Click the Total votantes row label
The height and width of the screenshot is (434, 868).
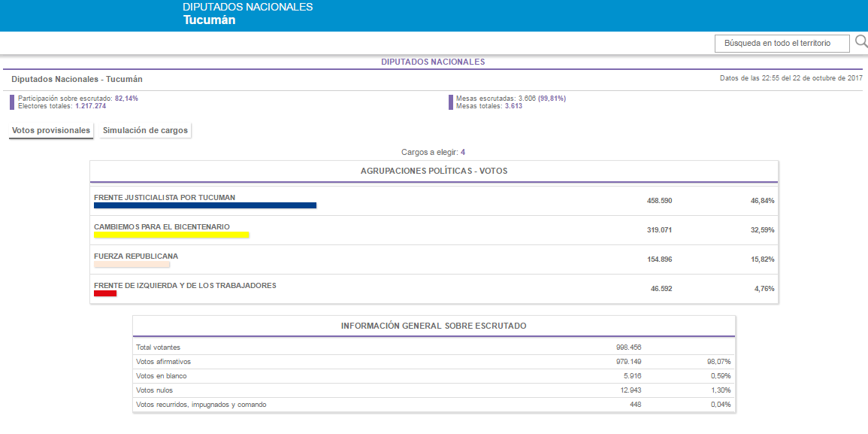coord(159,348)
